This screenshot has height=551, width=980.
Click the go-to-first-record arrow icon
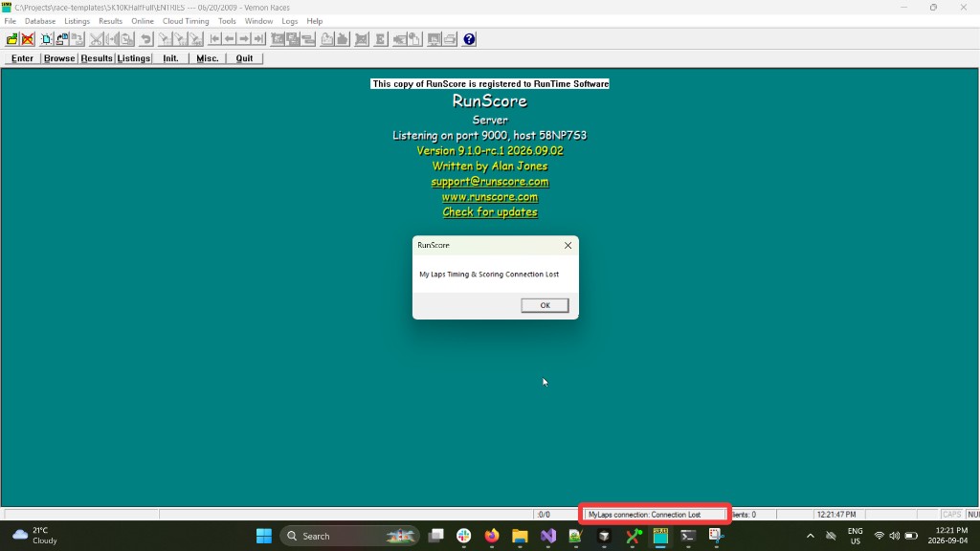coord(214,39)
